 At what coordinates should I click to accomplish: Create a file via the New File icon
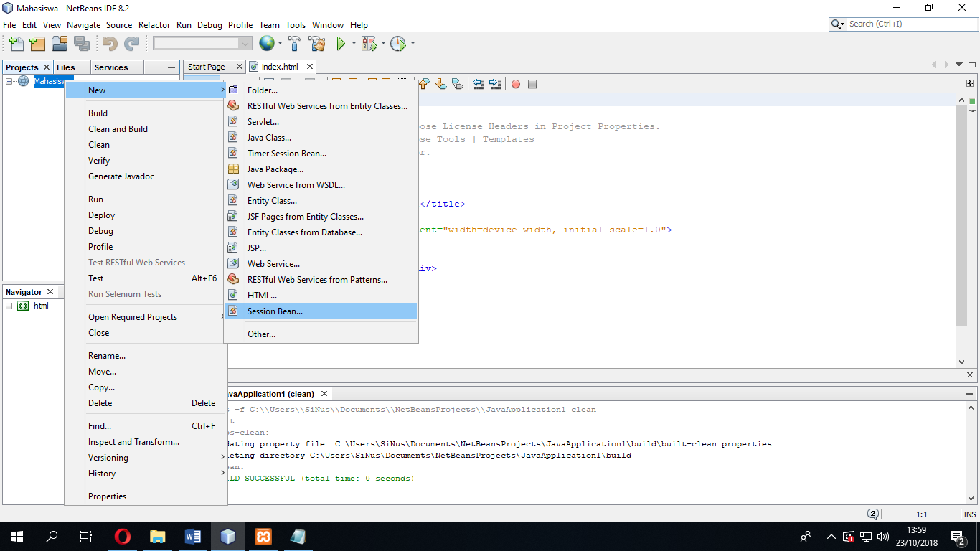tap(16, 44)
